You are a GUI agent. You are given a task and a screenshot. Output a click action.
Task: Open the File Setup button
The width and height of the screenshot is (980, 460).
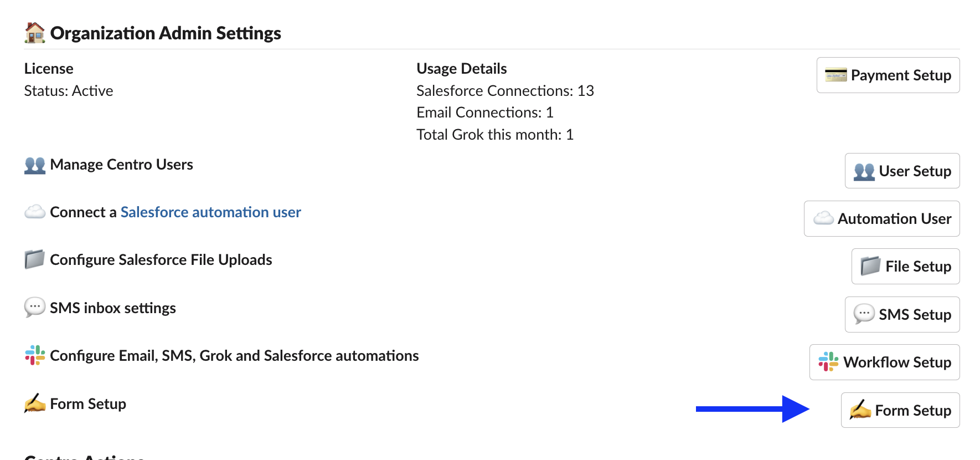pyautogui.click(x=906, y=266)
